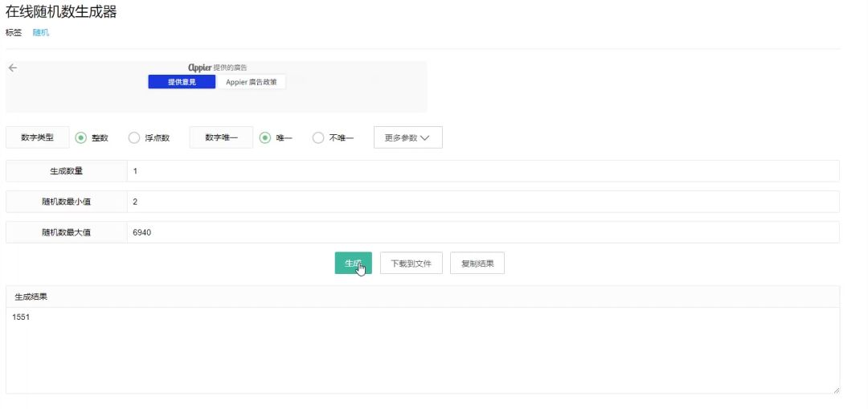The width and height of the screenshot is (868, 409).
Task: Click the resize handle of the result box
Action: click(x=835, y=389)
